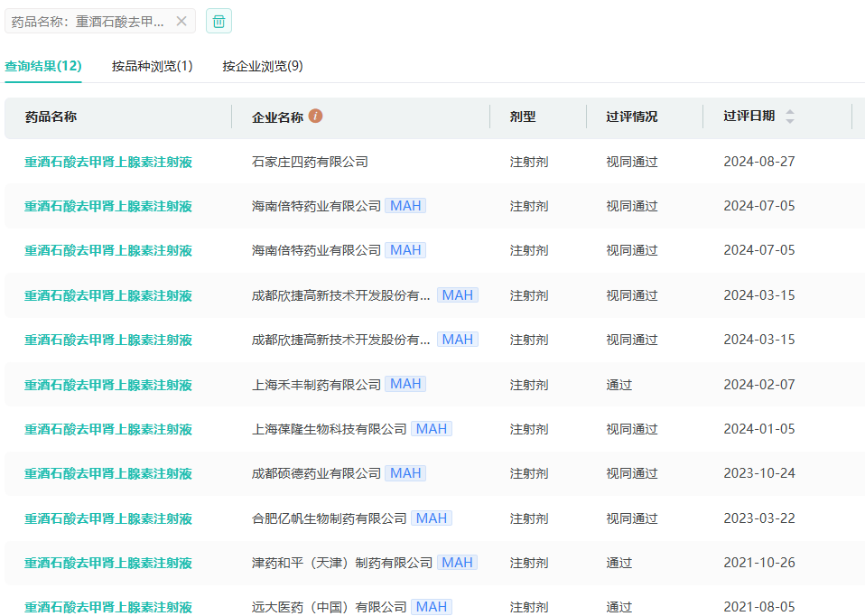The image size is (865, 616).
Task: Click MAH badge next to 上海禾丰制药有限公司
Action: tap(405, 384)
